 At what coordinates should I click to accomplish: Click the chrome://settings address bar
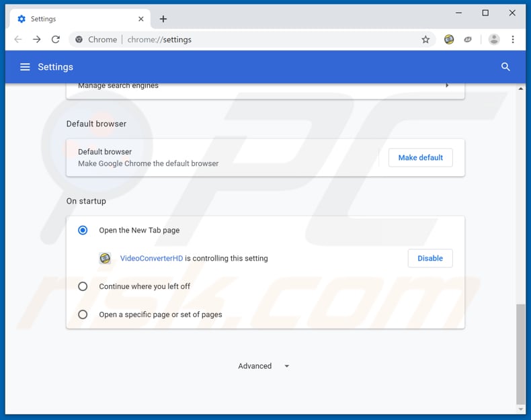click(251, 40)
